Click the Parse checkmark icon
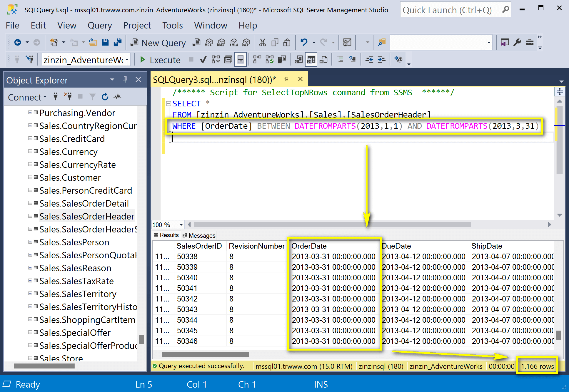 pos(203,60)
